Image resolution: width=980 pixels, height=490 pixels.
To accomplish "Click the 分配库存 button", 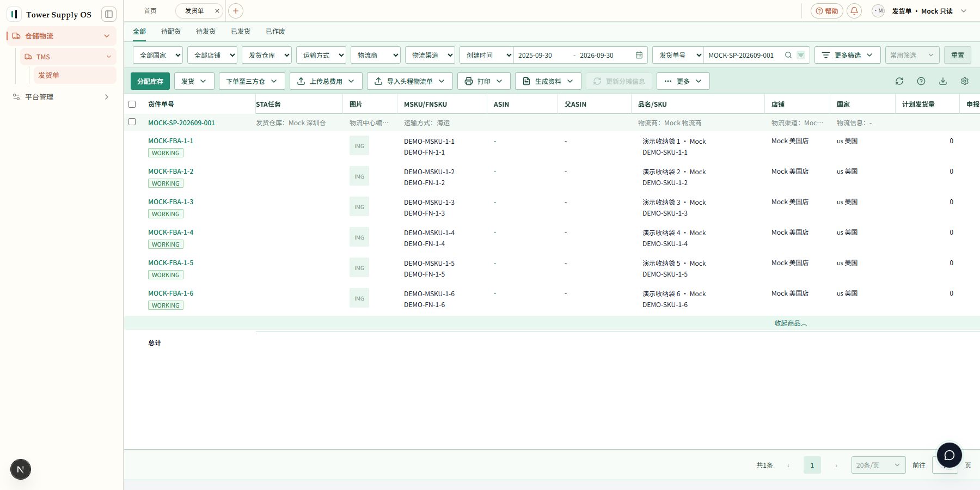I will click(150, 81).
